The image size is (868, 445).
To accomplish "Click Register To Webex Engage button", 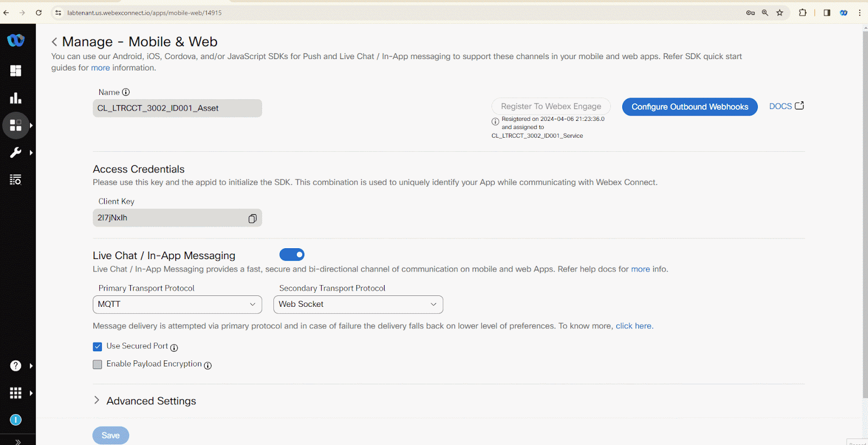I will [x=551, y=106].
